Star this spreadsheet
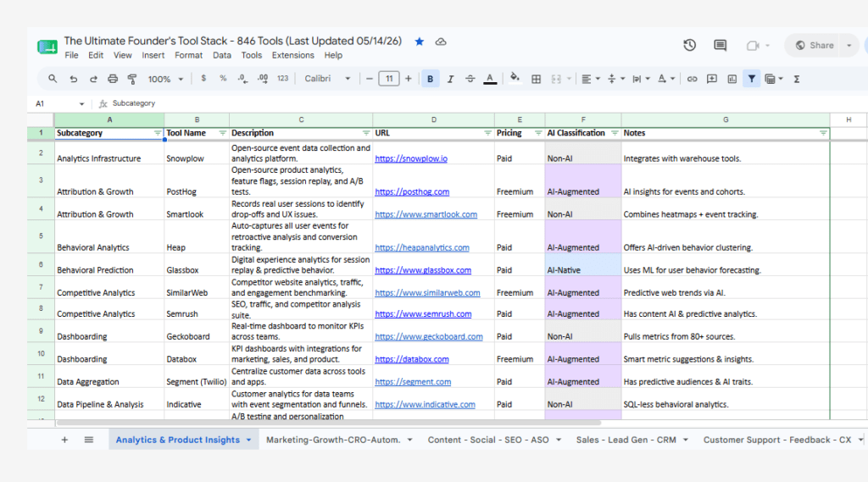The height and width of the screenshot is (482, 868). click(x=420, y=42)
